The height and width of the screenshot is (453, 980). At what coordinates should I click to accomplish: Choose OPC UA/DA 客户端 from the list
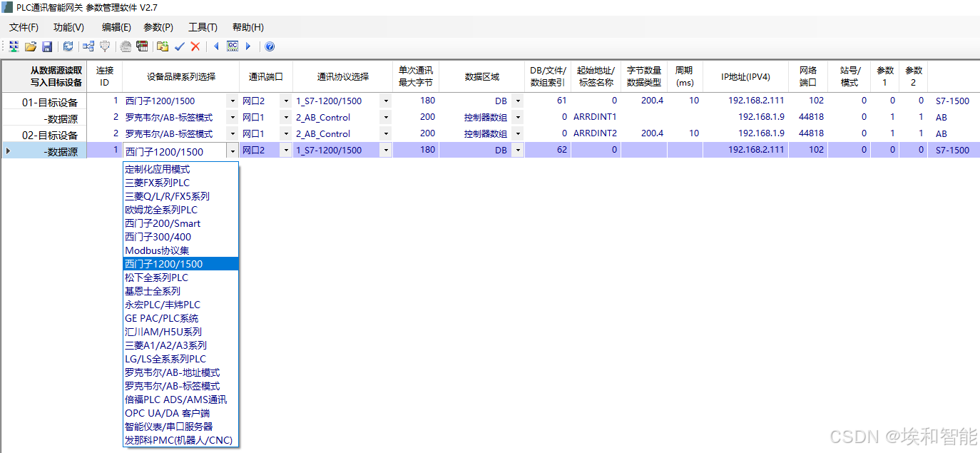point(181,413)
